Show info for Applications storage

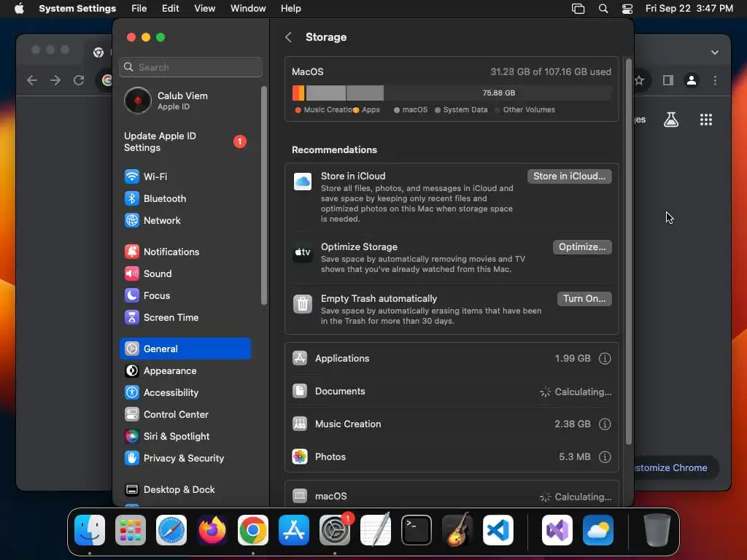coord(605,359)
